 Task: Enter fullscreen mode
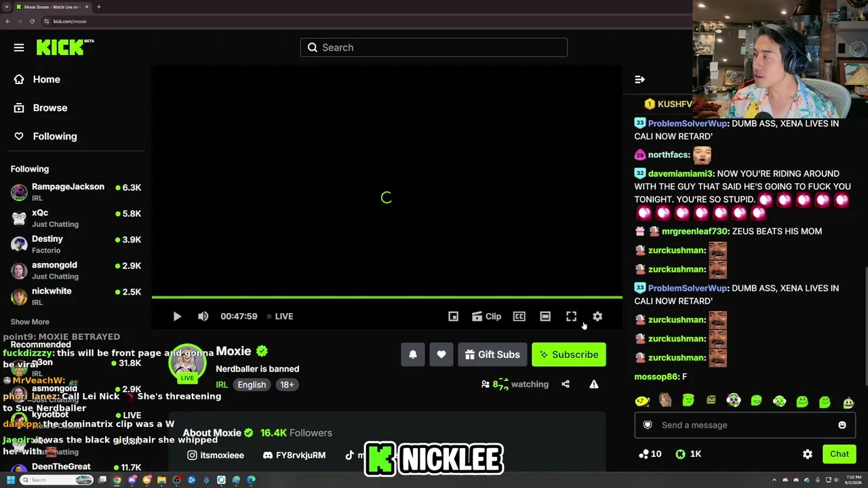pos(572,317)
